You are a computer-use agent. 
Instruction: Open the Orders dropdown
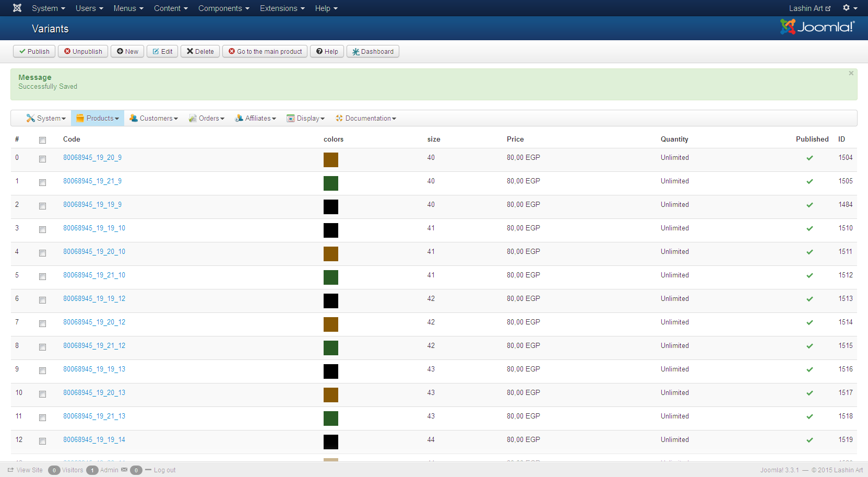pos(207,118)
